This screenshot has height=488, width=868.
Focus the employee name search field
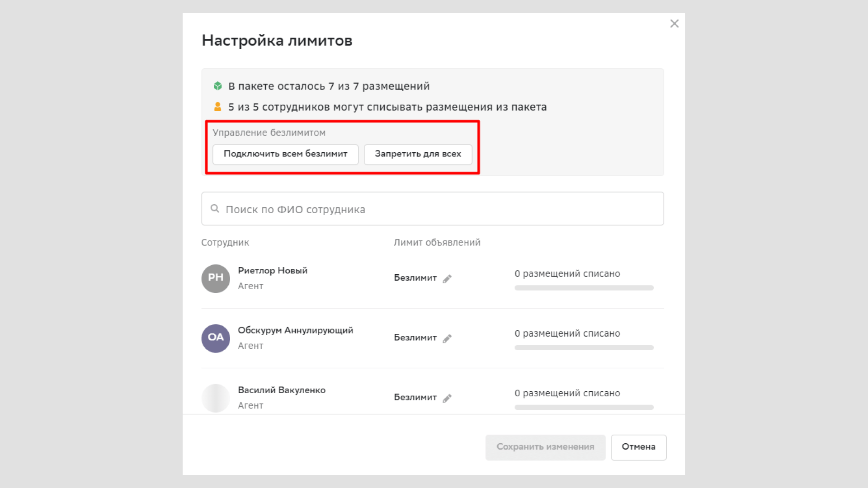[x=432, y=209]
